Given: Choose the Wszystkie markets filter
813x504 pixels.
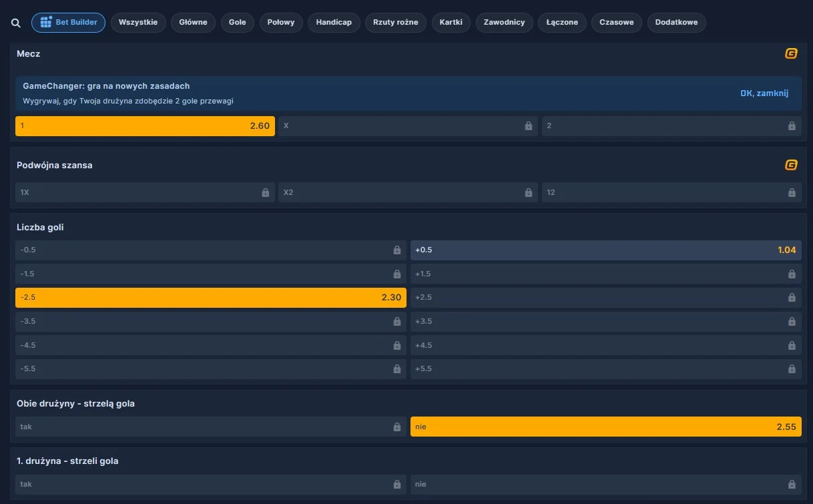Looking at the screenshot, I should (138, 22).
